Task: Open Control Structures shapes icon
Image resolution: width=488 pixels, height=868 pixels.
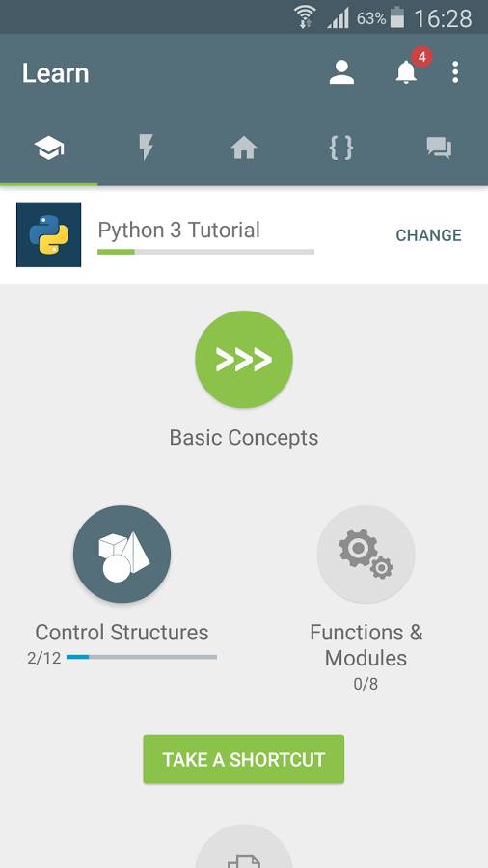Action: coord(122,555)
